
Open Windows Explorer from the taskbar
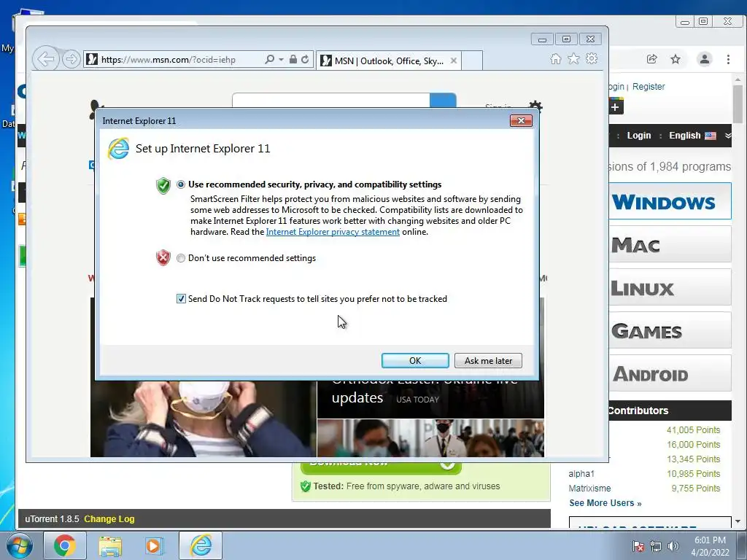(110, 545)
